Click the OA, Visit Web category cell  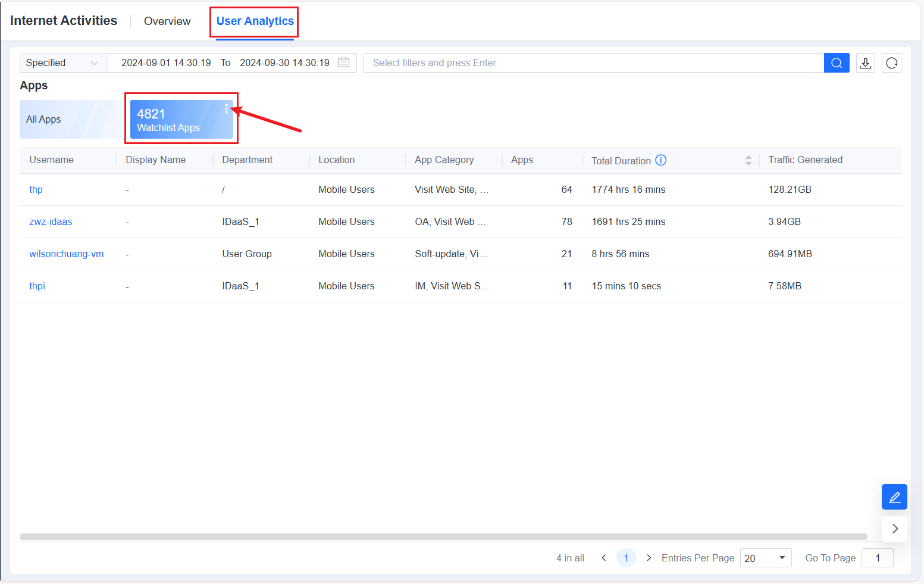[450, 221]
